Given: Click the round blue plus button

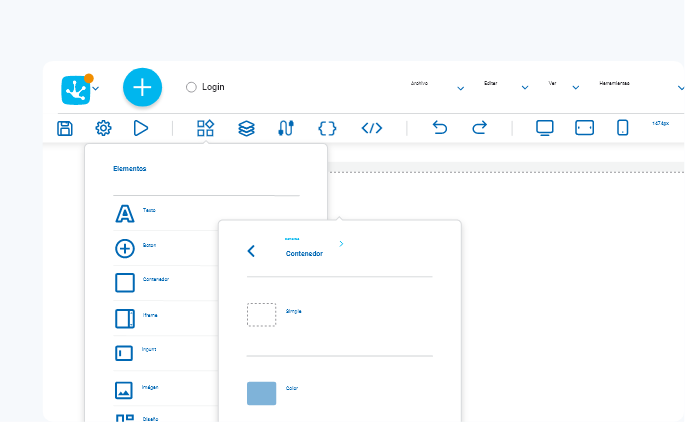Looking at the screenshot, I should click(x=142, y=87).
